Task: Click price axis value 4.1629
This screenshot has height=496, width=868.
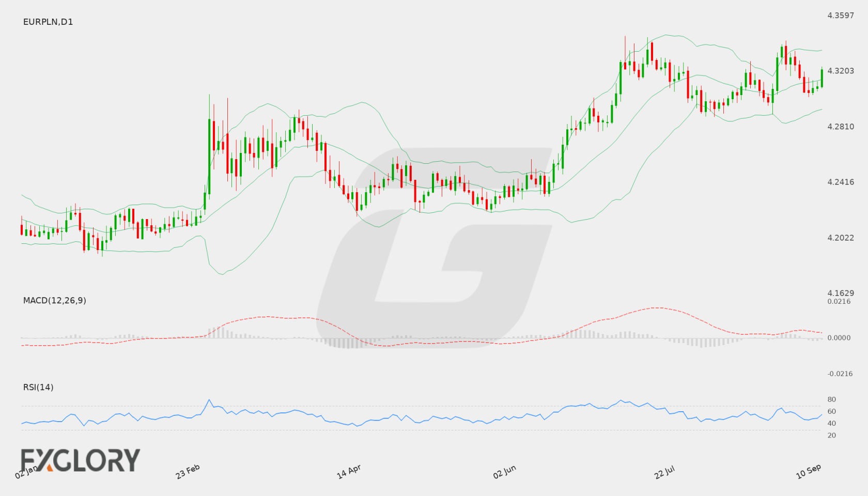Action: [x=841, y=293]
